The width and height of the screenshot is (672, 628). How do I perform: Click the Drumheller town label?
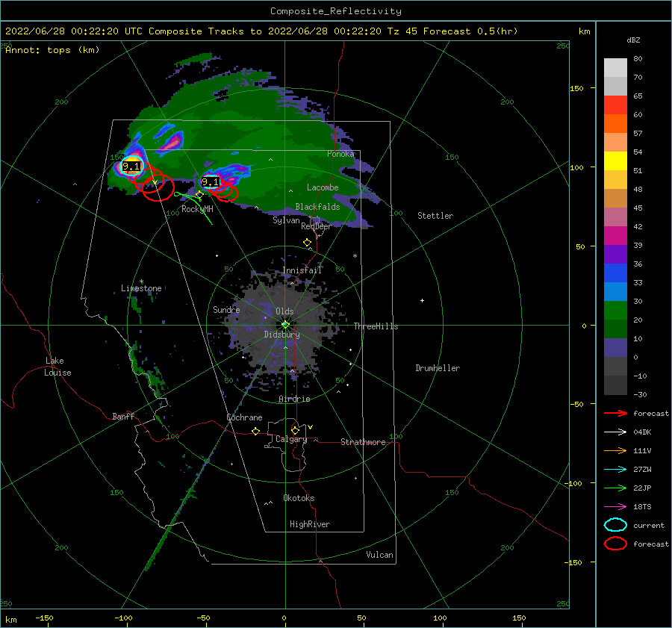click(438, 368)
